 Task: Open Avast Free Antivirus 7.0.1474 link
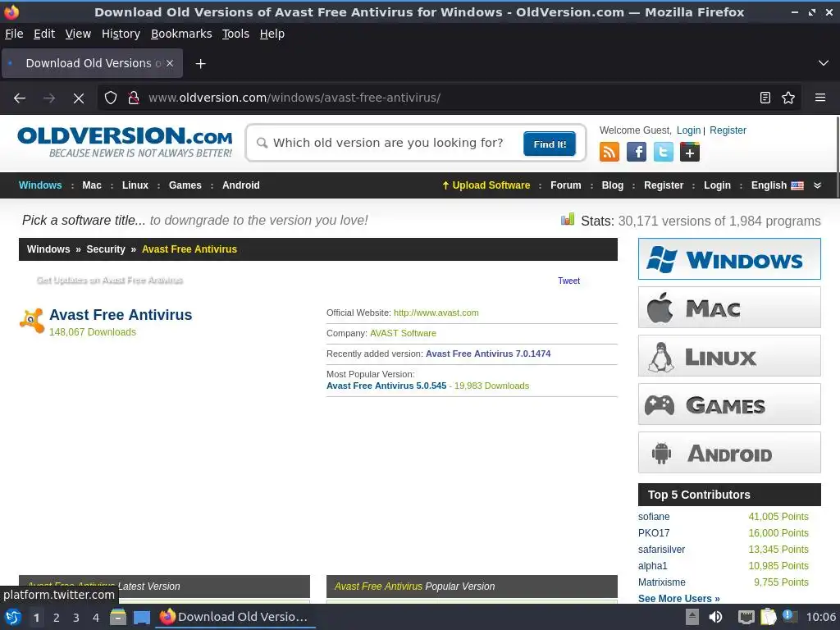click(488, 354)
